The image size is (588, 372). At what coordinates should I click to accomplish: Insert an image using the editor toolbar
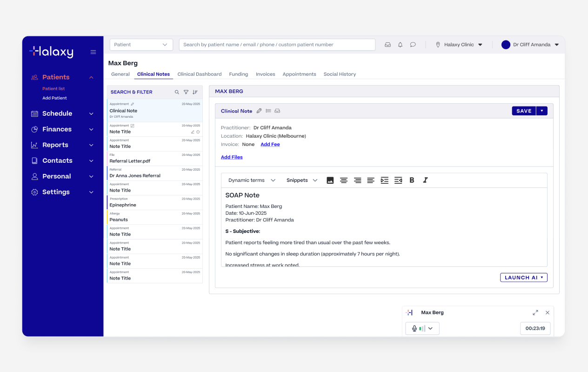point(330,180)
